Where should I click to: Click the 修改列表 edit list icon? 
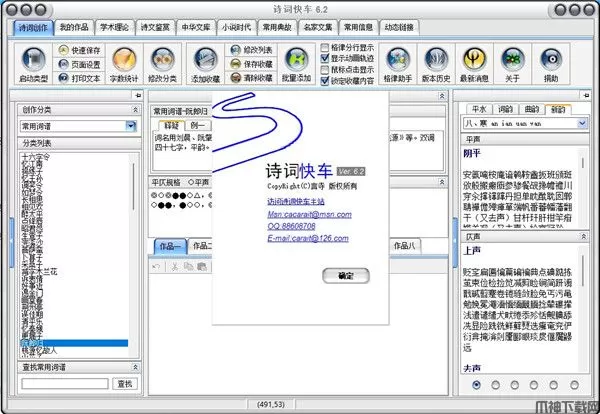pyautogui.click(x=236, y=50)
